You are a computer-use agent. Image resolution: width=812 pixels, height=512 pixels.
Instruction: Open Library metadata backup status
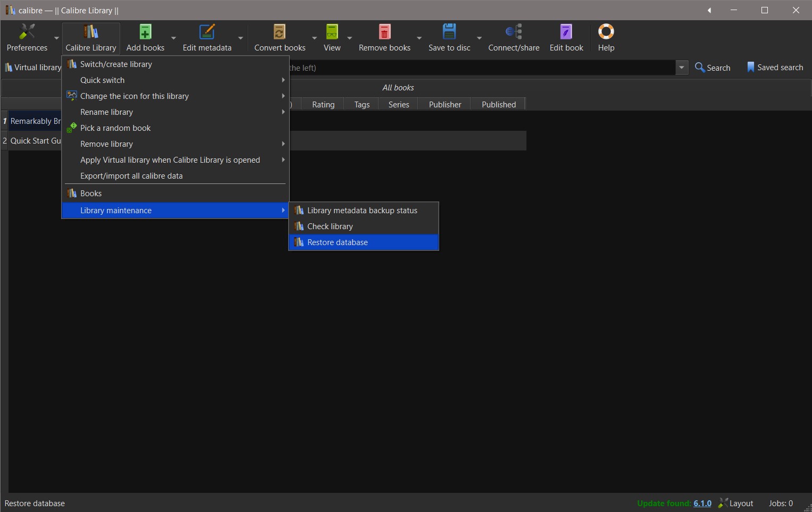pyautogui.click(x=364, y=211)
